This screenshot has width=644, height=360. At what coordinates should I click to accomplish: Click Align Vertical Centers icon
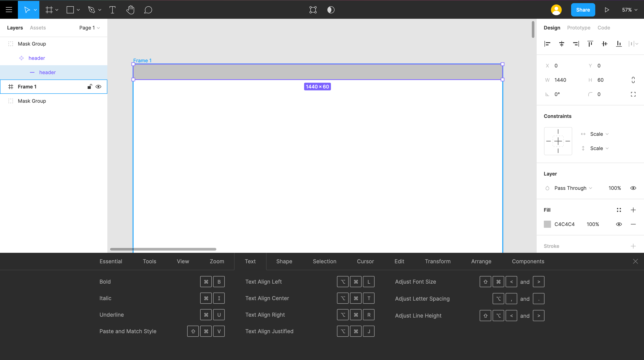click(604, 44)
